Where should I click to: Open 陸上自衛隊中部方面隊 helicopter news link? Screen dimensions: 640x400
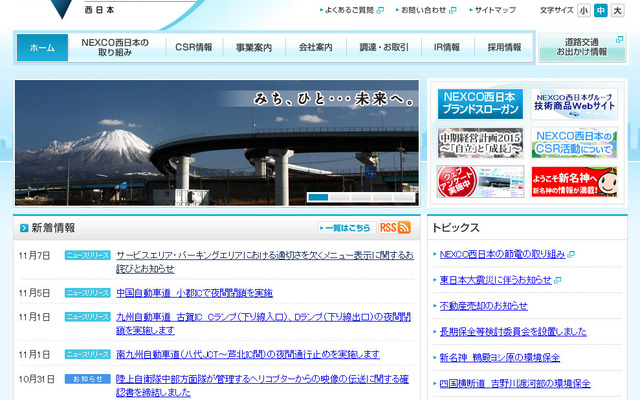pos(262,386)
